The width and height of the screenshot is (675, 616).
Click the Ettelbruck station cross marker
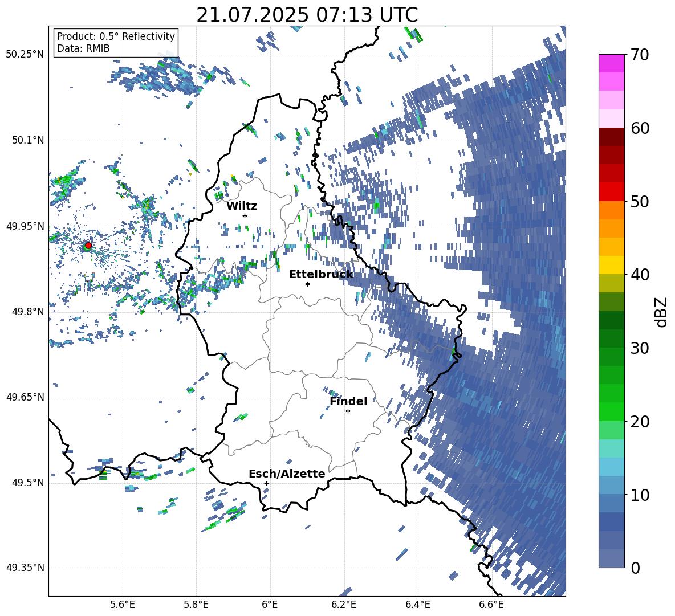(307, 284)
